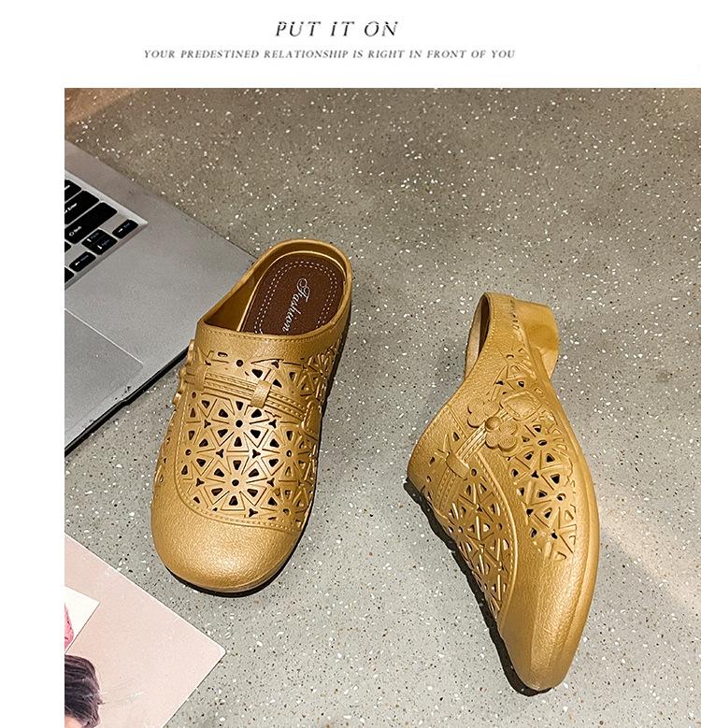Screen dimensions: 701x728
Task: Click the "PUT IT ON" heading
Action: 336,29
